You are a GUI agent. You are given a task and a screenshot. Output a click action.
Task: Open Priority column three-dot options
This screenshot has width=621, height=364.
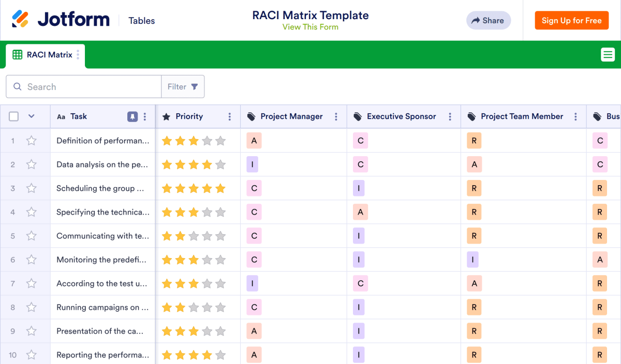coord(230,117)
